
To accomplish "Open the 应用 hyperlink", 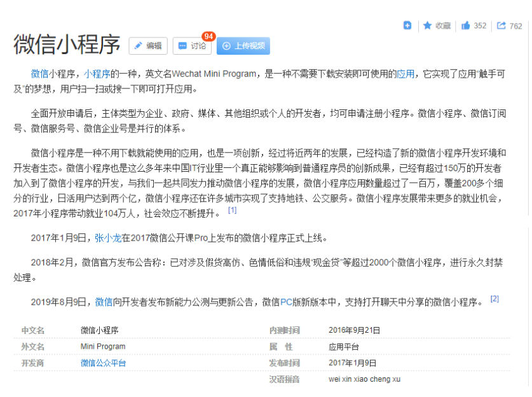I will (x=406, y=74).
